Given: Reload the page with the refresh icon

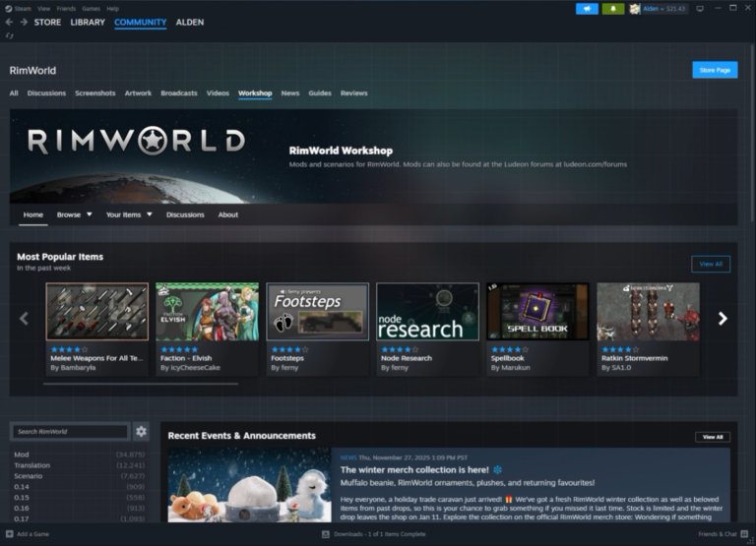Looking at the screenshot, I should point(9,35).
